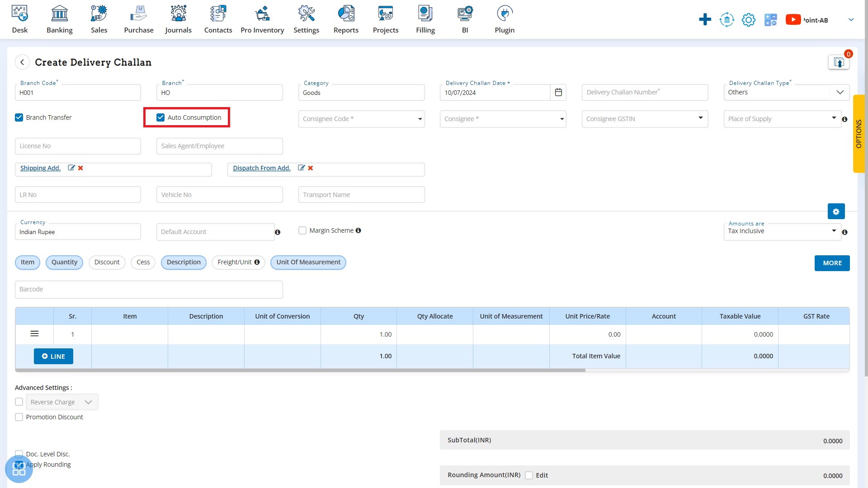Open the Banking module icon
Screen dimensions: 868x488
click(x=60, y=19)
